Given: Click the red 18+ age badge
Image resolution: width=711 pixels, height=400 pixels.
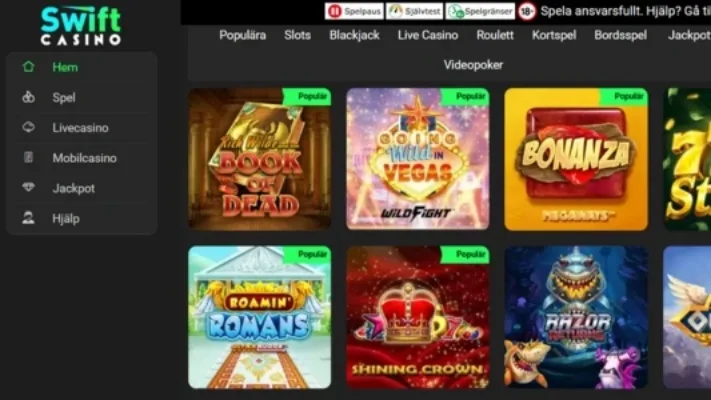Looking at the screenshot, I should click(x=526, y=11).
